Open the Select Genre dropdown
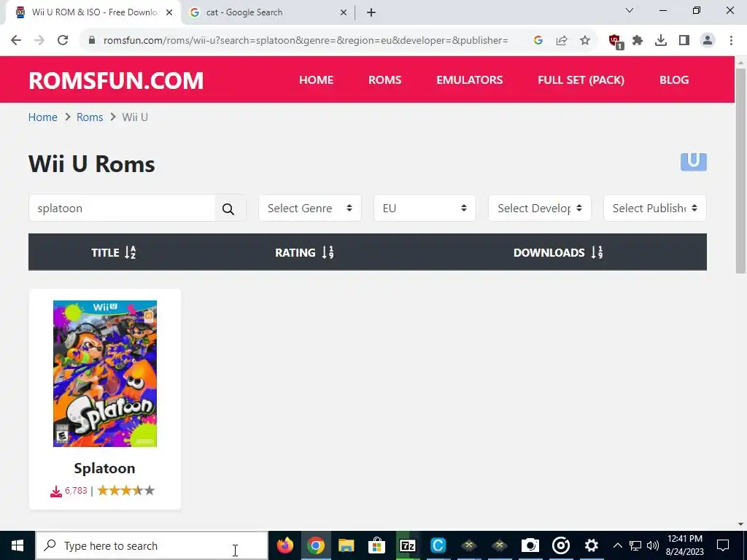 [309, 208]
